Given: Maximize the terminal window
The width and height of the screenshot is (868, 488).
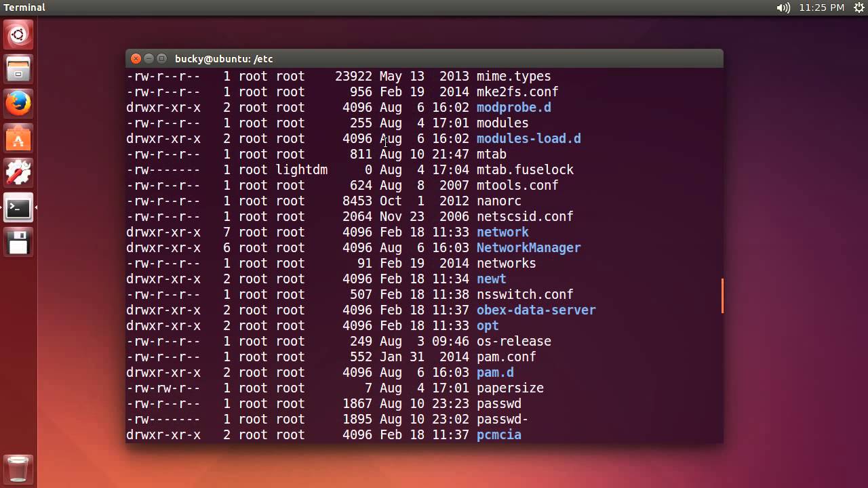Looking at the screenshot, I should (161, 58).
